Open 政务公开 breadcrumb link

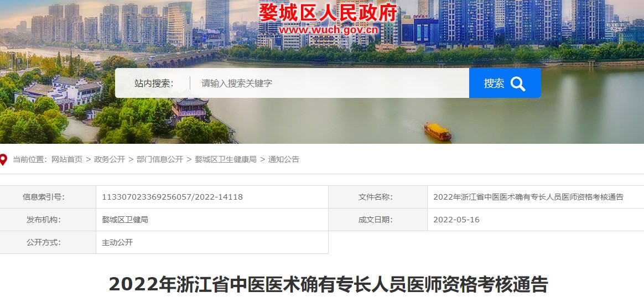click(110, 159)
